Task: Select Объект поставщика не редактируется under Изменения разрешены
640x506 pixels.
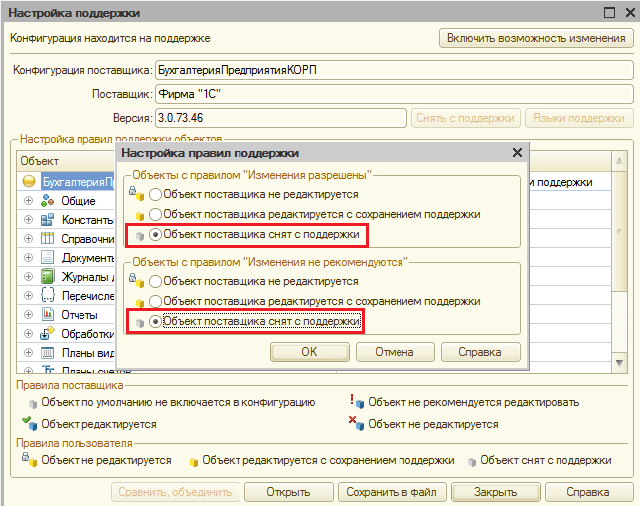Action: [x=155, y=194]
